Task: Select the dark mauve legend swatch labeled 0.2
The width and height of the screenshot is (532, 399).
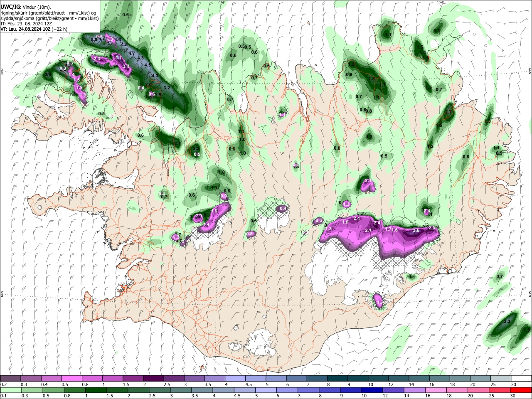Action: [10, 379]
